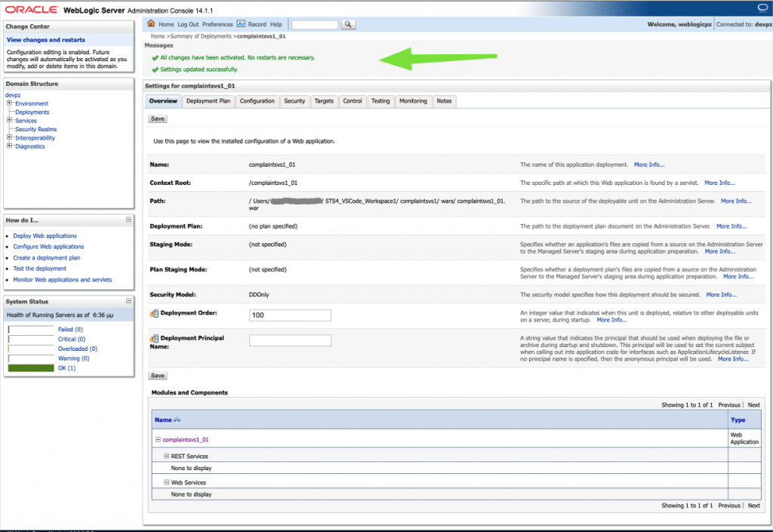Screen dimensions: 773x532
Task: Expand the Environment tree node
Action: [9, 103]
